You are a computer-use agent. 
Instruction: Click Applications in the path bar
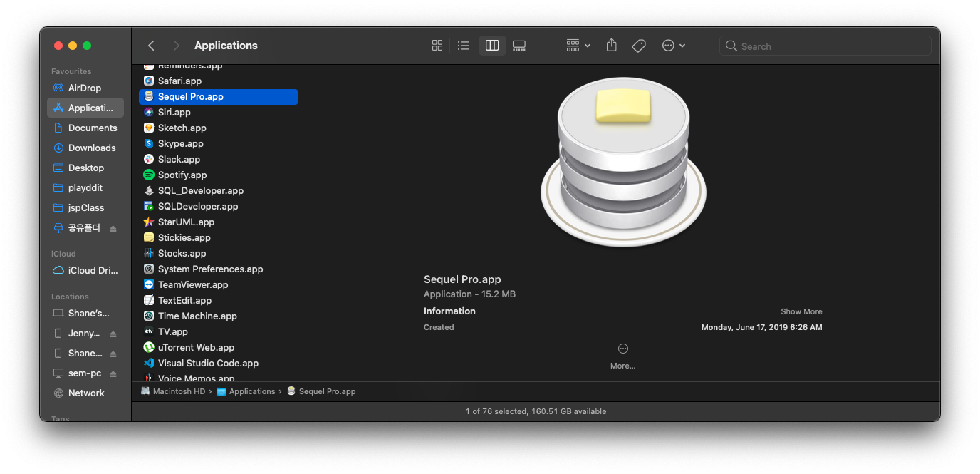[x=246, y=391]
